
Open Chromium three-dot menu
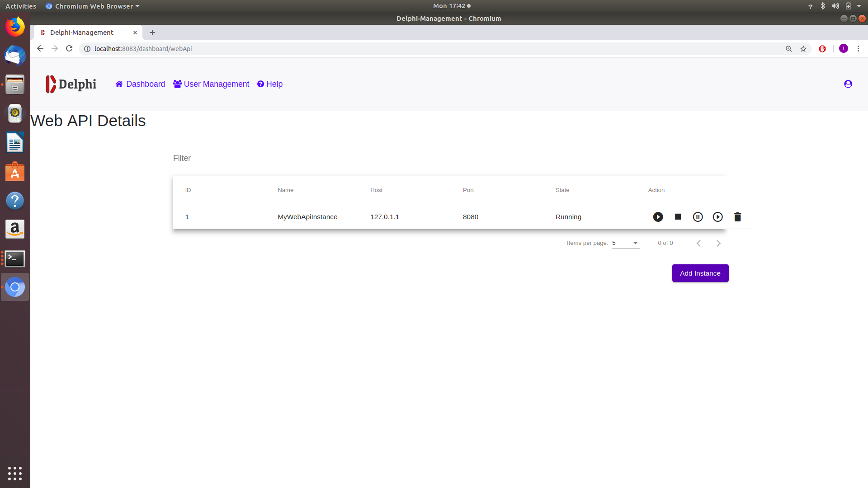click(858, 48)
